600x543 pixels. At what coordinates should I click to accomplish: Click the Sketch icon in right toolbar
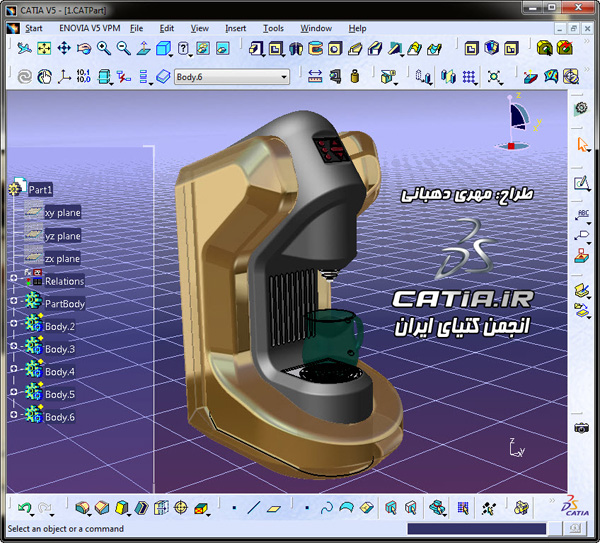tap(582, 183)
